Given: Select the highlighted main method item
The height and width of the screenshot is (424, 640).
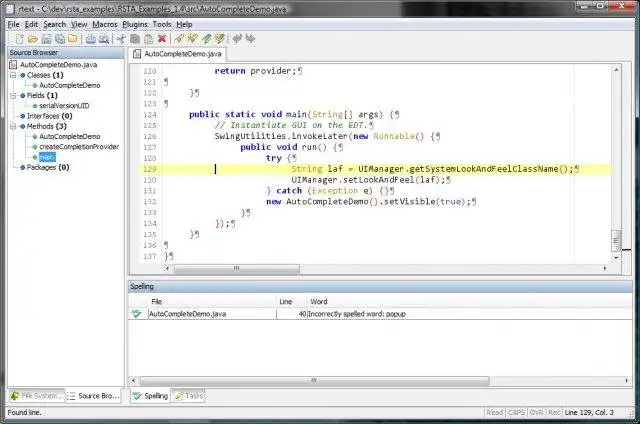Looking at the screenshot, I should (x=47, y=157).
